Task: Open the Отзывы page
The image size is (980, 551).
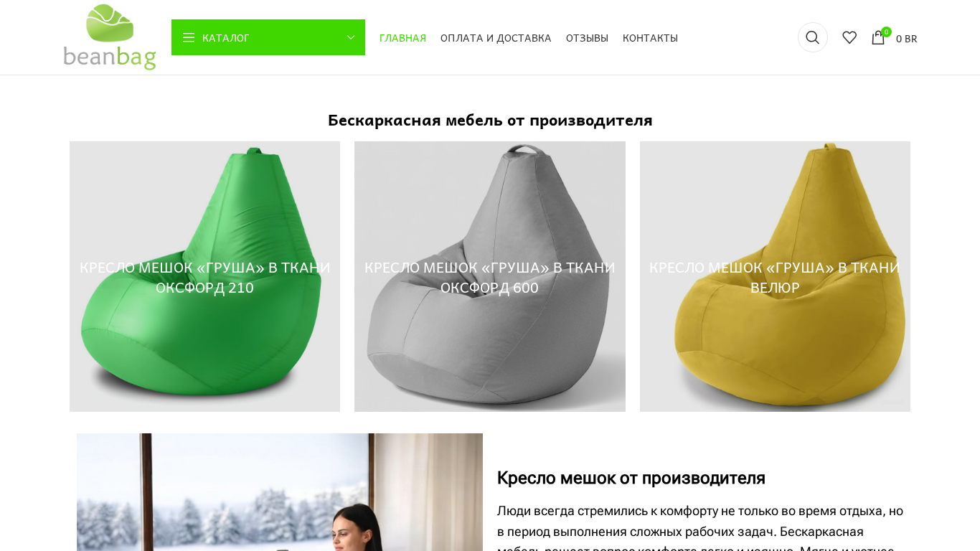Action: click(x=587, y=38)
